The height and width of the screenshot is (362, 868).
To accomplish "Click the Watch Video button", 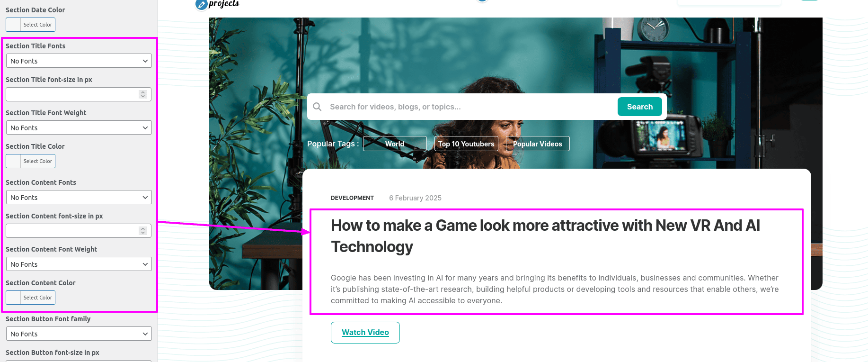I will [365, 333].
